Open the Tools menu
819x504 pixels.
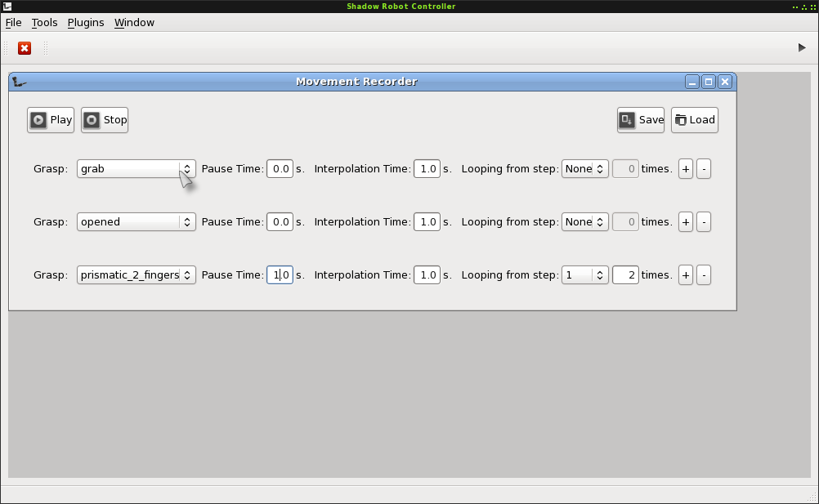point(44,23)
